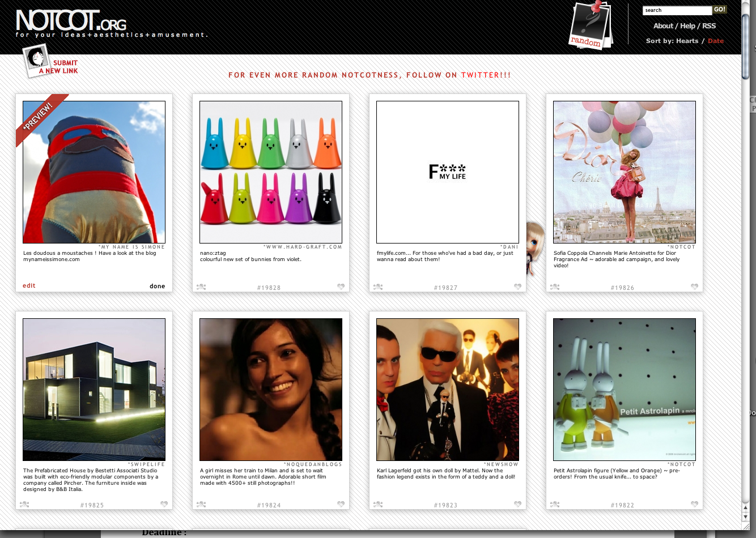This screenshot has height=538, width=756.
Task: Open the Petit Astrolapin figures thumbnail
Action: pyautogui.click(x=625, y=390)
